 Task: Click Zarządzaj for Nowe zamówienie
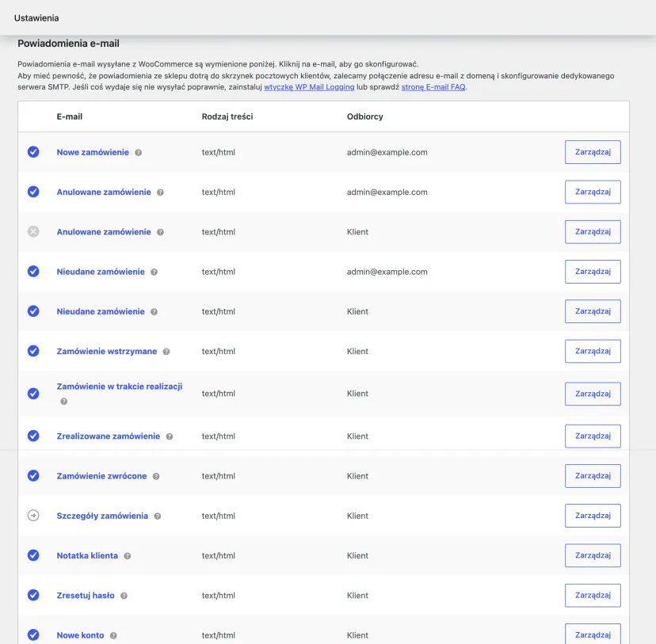click(x=593, y=152)
